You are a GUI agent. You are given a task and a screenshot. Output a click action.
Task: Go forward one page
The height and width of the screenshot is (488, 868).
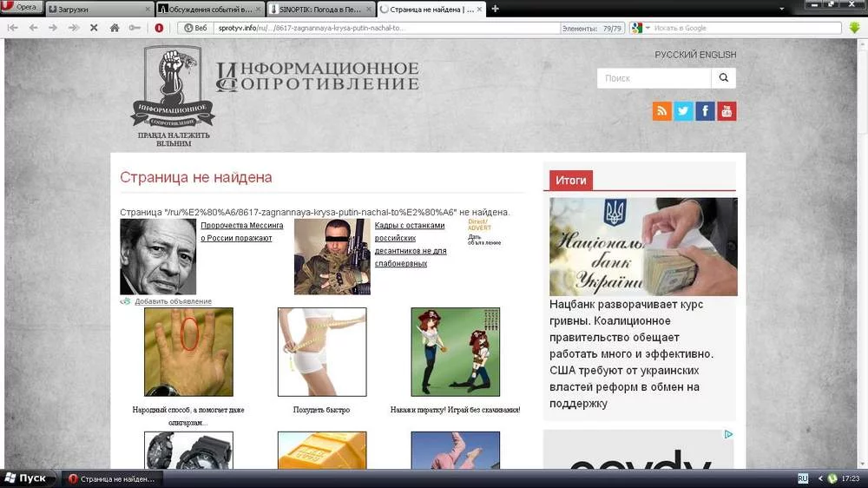coord(53,28)
